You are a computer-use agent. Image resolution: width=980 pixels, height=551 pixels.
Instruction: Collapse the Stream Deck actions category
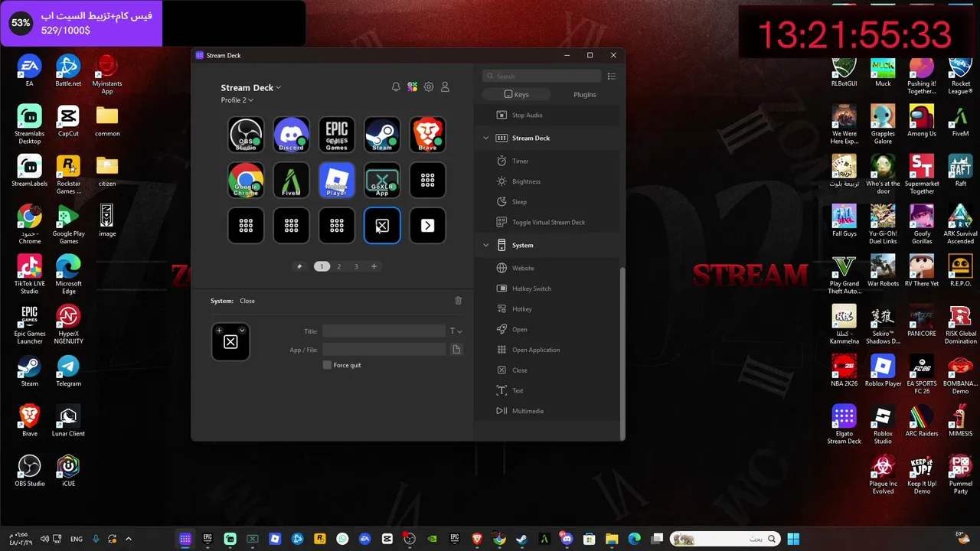click(x=485, y=139)
